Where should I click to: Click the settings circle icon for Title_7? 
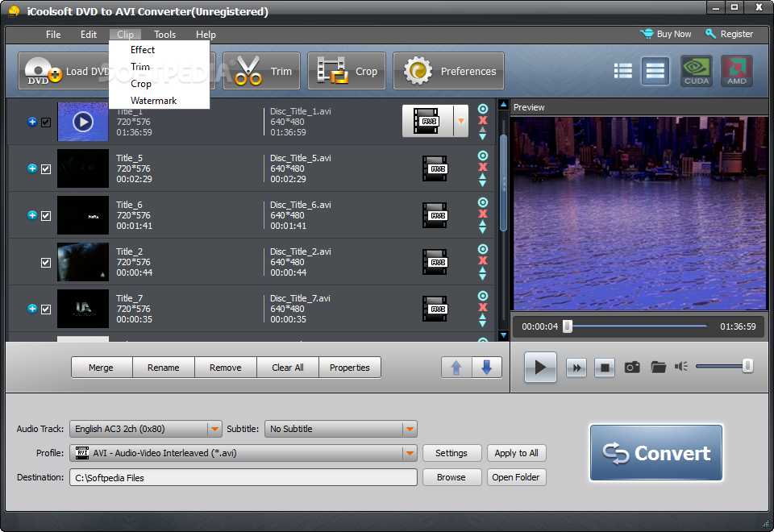[483, 296]
